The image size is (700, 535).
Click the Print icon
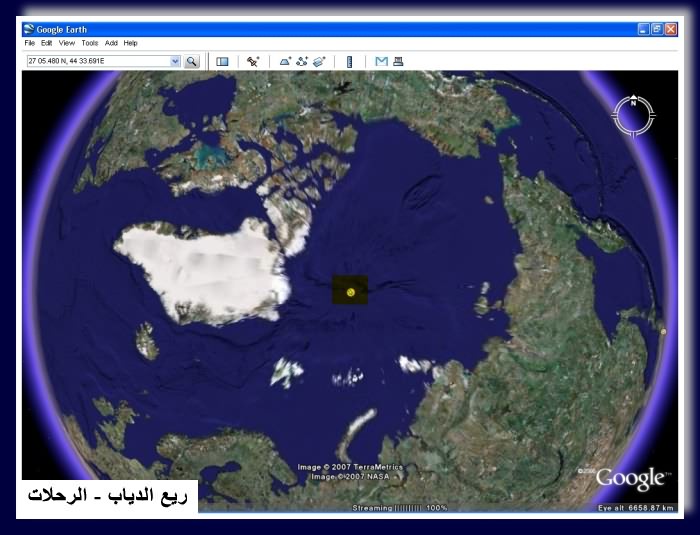coord(398,62)
